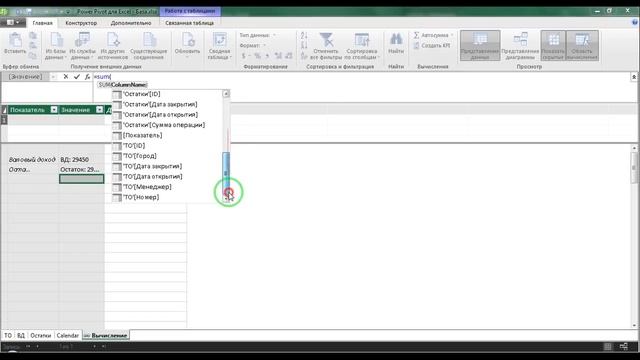The image size is (640, 360).
Task: Click decrease decimal places icon
Action: point(289,56)
